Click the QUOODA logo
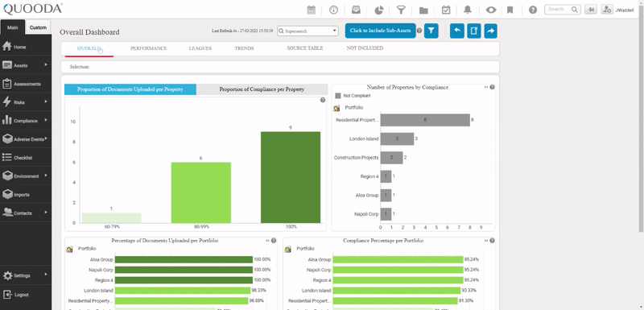The height and width of the screenshot is (310, 644). tap(33, 9)
